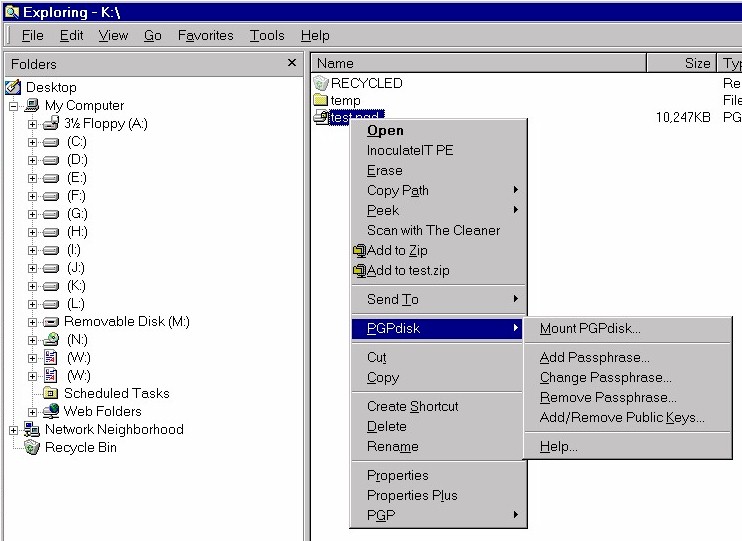Expand the 3½ Floppy (A:) node

tap(32, 124)
